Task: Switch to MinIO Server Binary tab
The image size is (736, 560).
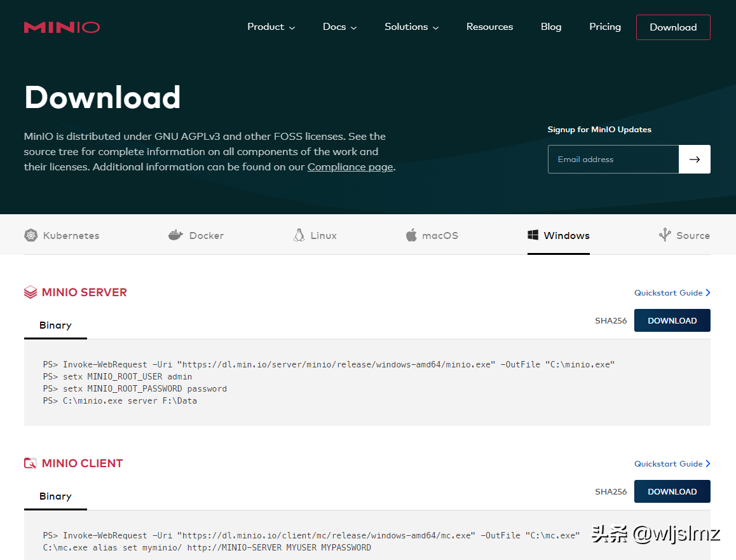Action: point(55,325)
